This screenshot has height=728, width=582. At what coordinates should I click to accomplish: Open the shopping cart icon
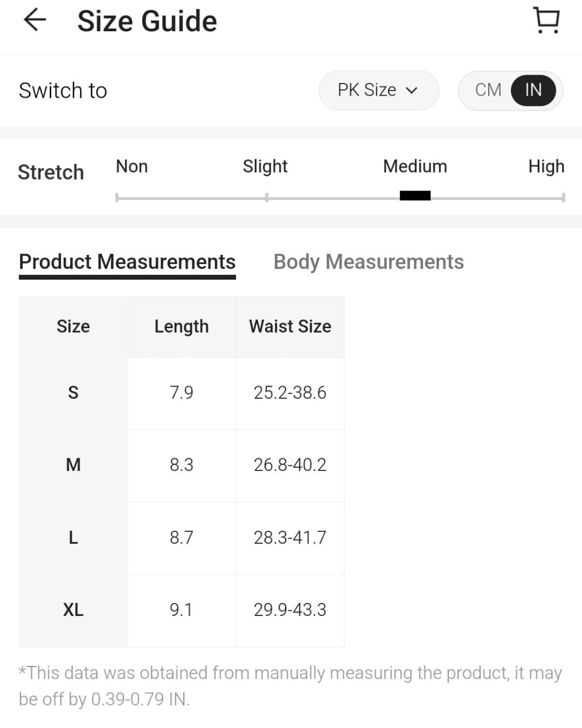click(547, 20)
